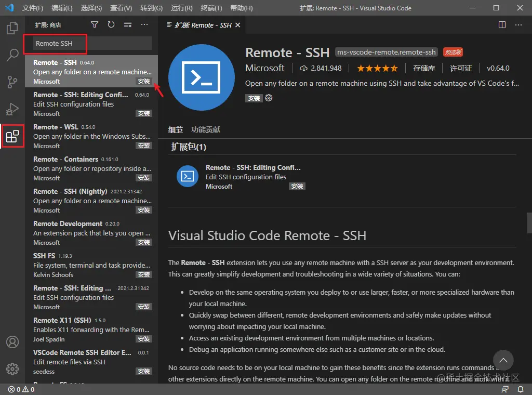Open the 转到(G) menu
This screenshot has width=532, height=395.
[x=152, y=8]
